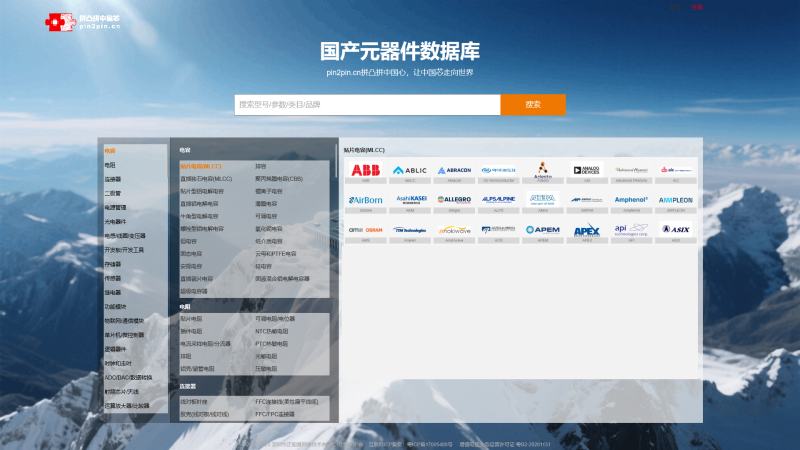The height and width of the screenshot is (450, 800).
Task: Select the Allegro brand logo
Action: (x=453, y=200)
